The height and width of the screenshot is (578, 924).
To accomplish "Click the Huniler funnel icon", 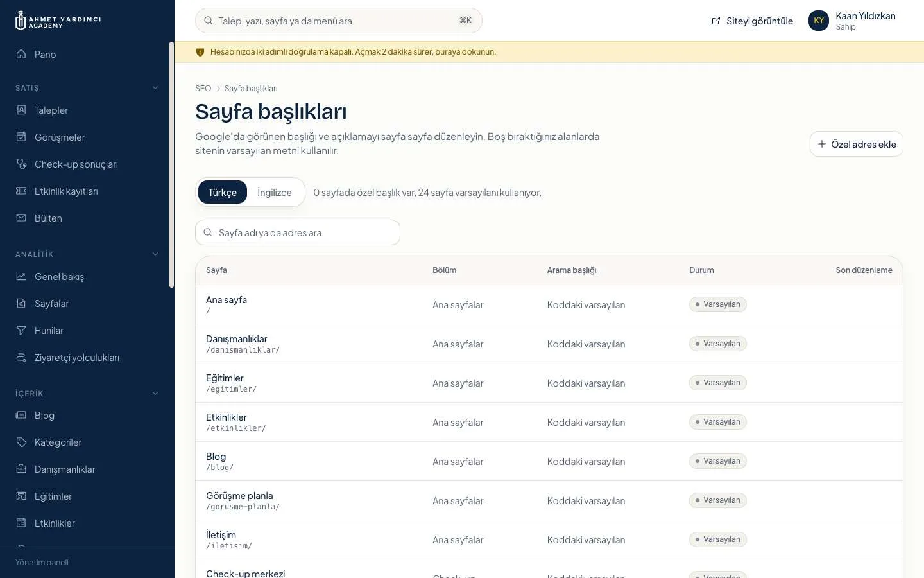I will click(x=21, y=330).
